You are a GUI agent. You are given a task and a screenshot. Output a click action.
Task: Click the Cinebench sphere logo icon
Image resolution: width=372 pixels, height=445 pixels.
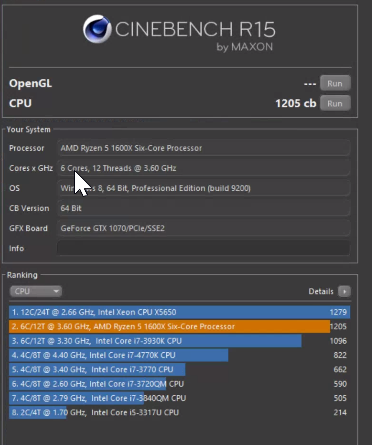pyautogui.click(x=97, y=29)
